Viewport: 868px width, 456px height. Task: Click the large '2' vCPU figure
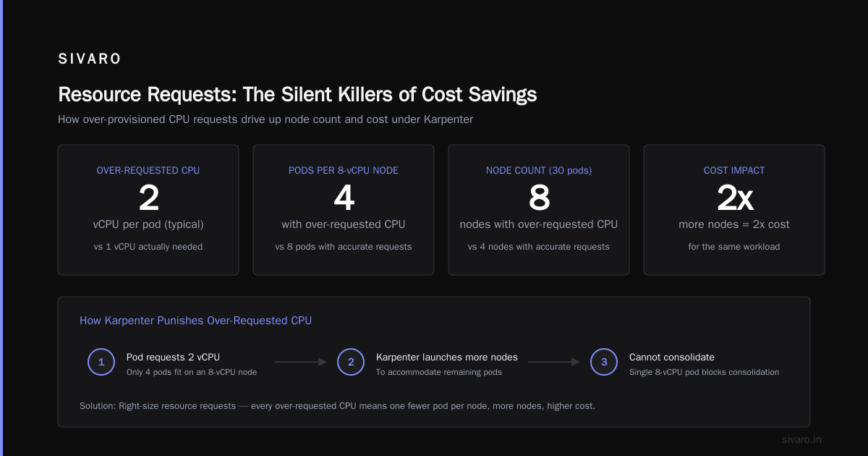[148, 198]
